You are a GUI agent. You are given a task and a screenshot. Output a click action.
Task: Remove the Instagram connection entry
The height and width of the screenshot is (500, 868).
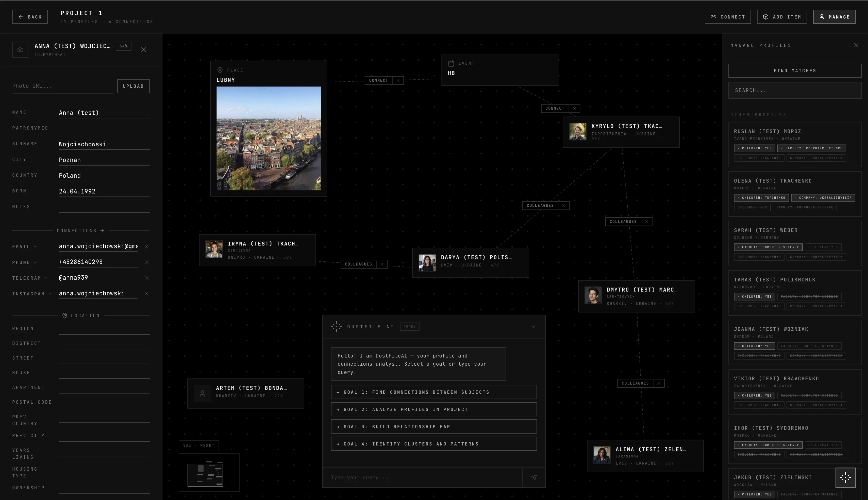pos(147,294)
